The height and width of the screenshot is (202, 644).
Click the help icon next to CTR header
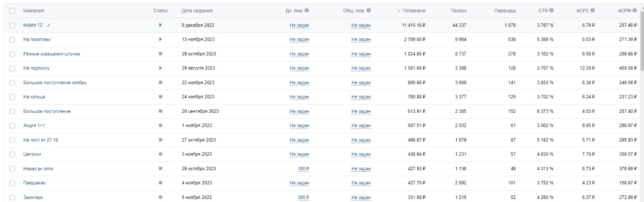click(x=552, y=11)
